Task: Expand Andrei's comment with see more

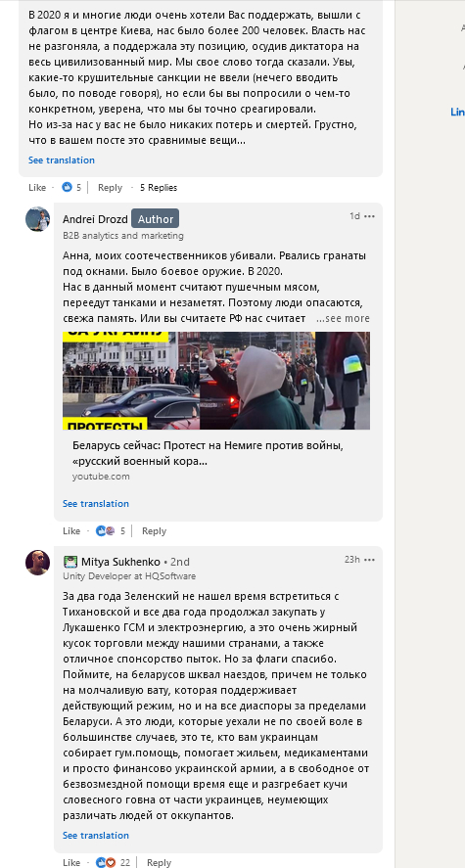Action: (x=344, y=318)
